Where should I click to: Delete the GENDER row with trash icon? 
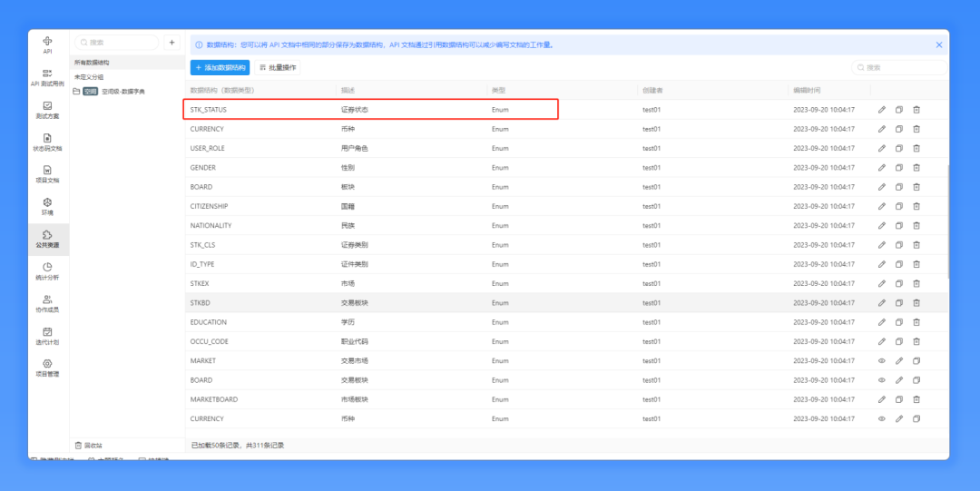(916, 168)
